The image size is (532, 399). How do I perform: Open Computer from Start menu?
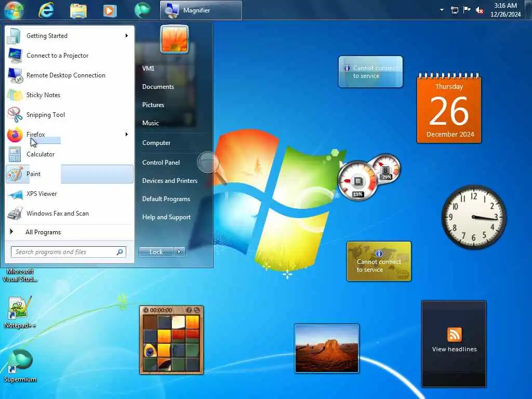pos(156,143)
